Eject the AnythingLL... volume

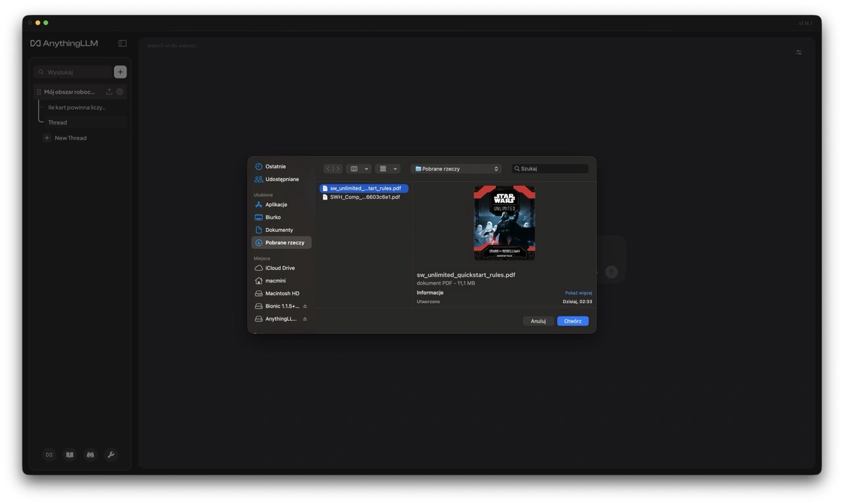(x=305, y=319)
